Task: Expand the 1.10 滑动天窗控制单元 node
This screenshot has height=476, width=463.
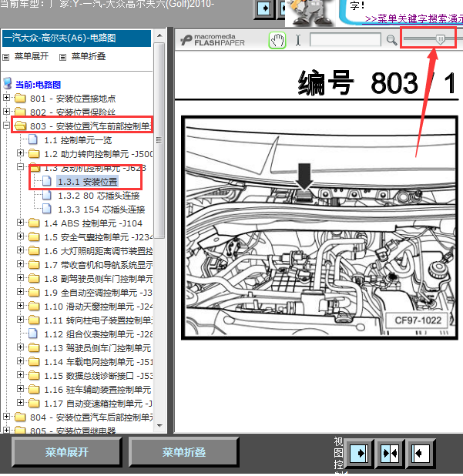Action: tap(20, 305)
